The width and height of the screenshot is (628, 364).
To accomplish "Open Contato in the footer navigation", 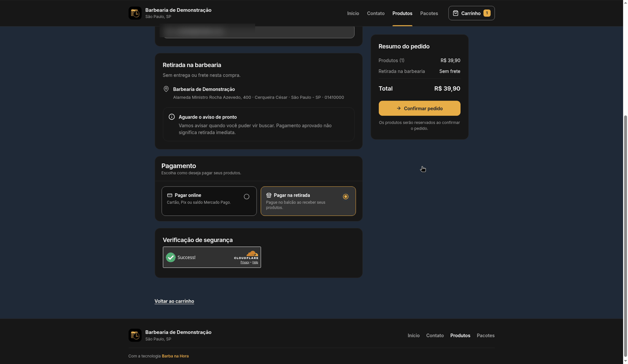I will (x=435, y=336).
